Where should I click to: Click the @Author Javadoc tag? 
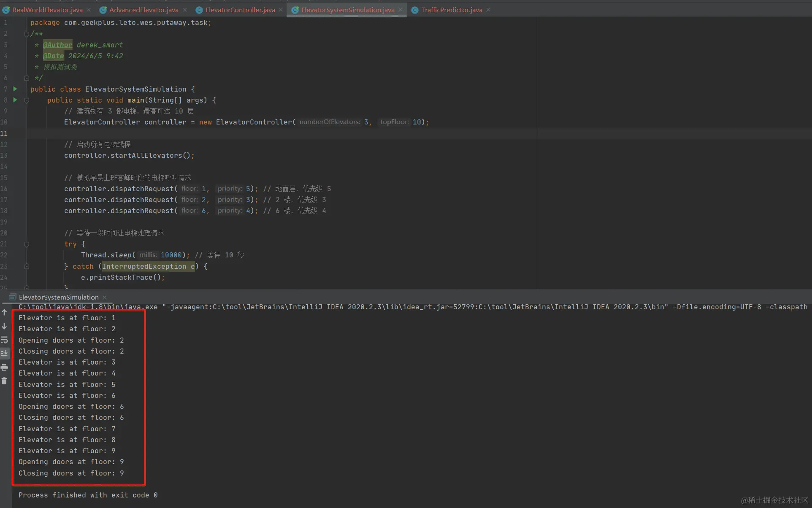[57, 45]
